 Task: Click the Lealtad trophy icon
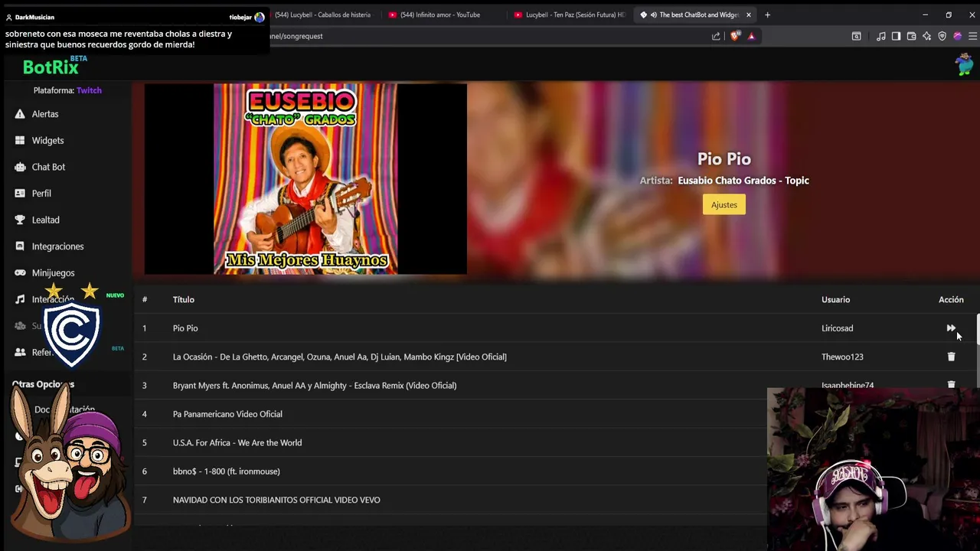point(20,220)
